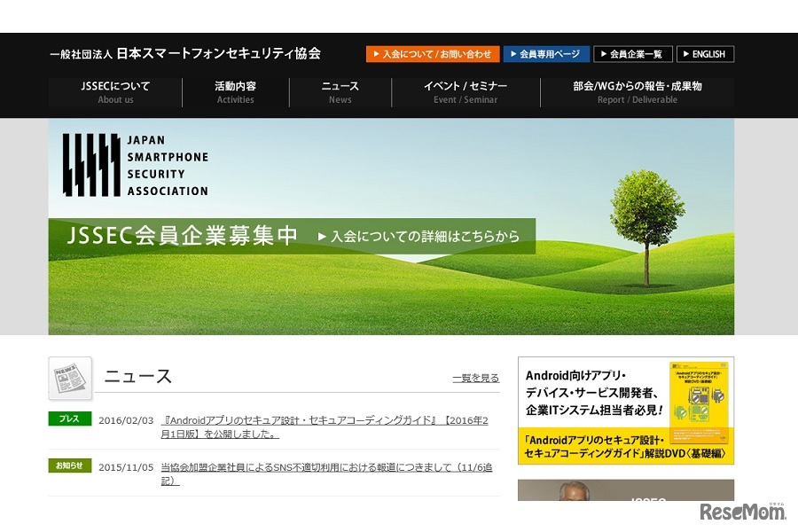Click the green プレス category badge
Viewport: 798px width, 532px height.
tap(69, 419)
